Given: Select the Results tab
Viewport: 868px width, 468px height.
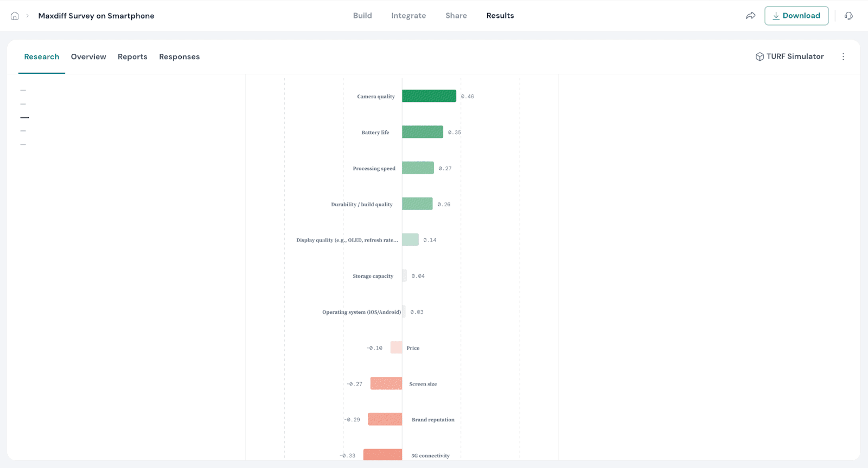Looking at the screenshot, I should tap(500, 16).
